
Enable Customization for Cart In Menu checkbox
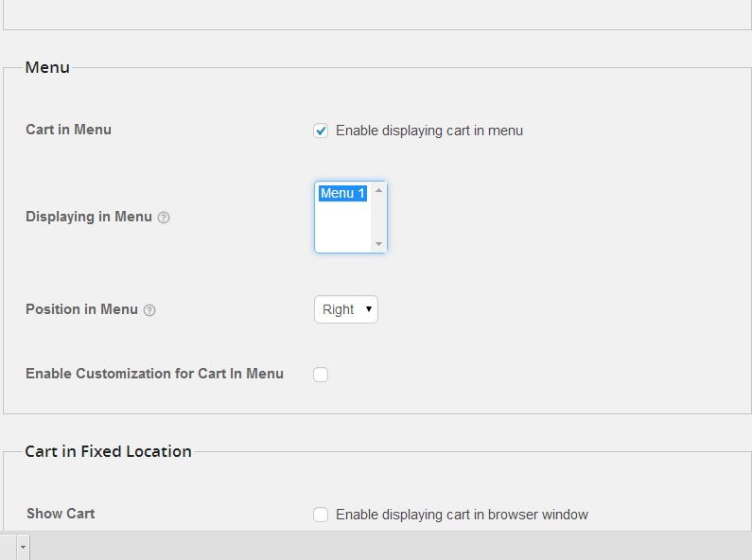point(321,375)
